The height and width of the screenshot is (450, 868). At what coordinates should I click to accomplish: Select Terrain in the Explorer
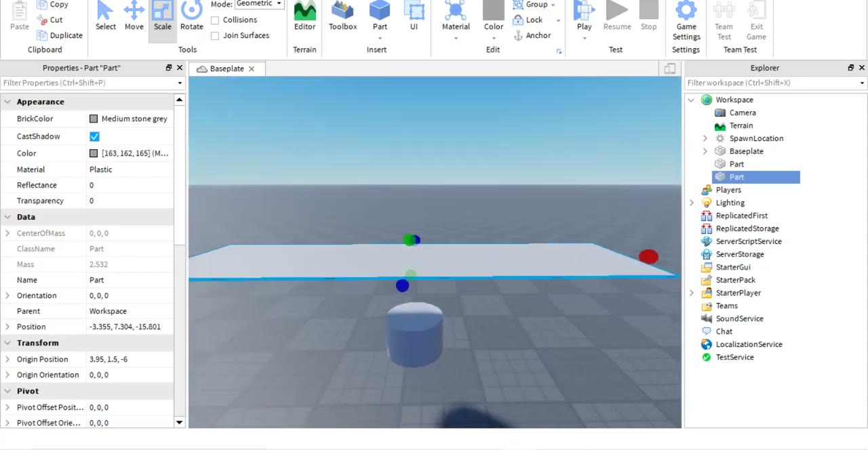pyautogui.click(x=741, y=125)
